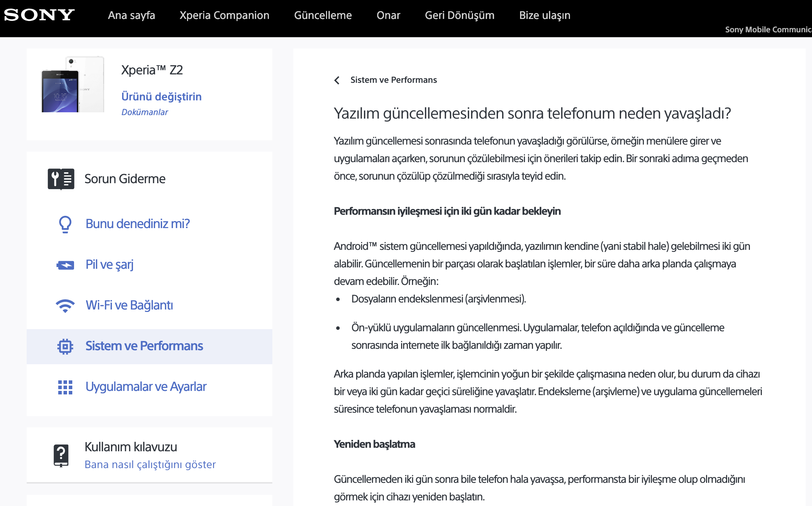The image size is (812, 506).
Task: Click the Xperia™ Z2 product title
Action: click(152, 70)
